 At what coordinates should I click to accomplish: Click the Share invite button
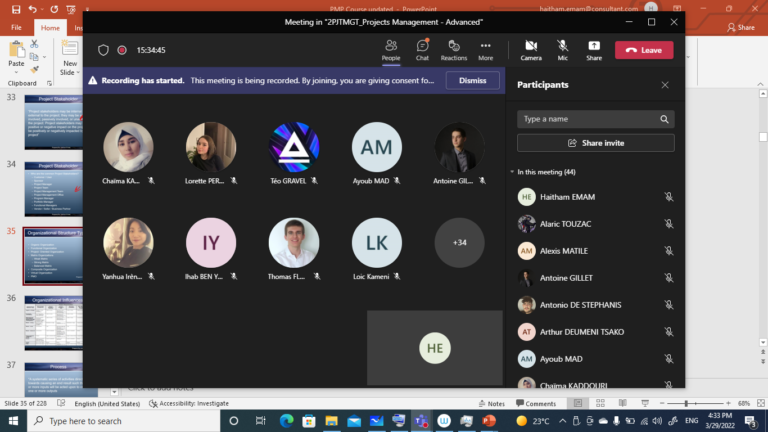click(596, 143)
